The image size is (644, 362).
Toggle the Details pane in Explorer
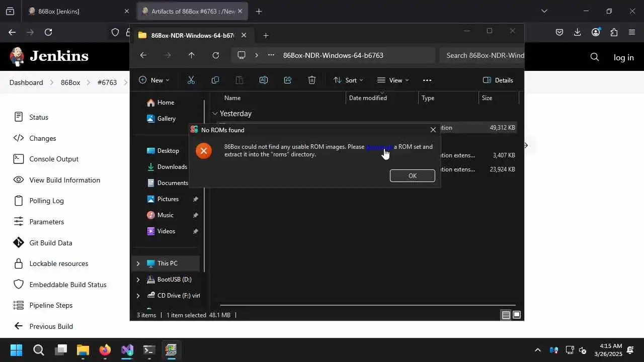coord(498,80)
